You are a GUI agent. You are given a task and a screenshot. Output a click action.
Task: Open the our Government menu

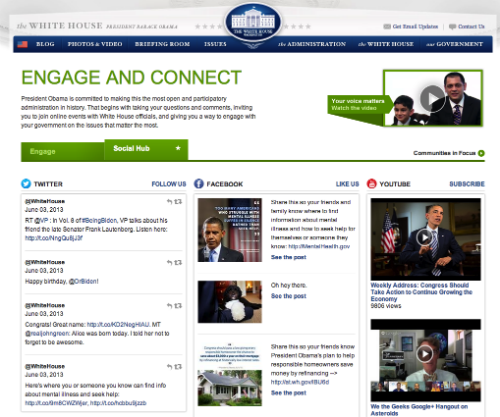click(454, 44)
